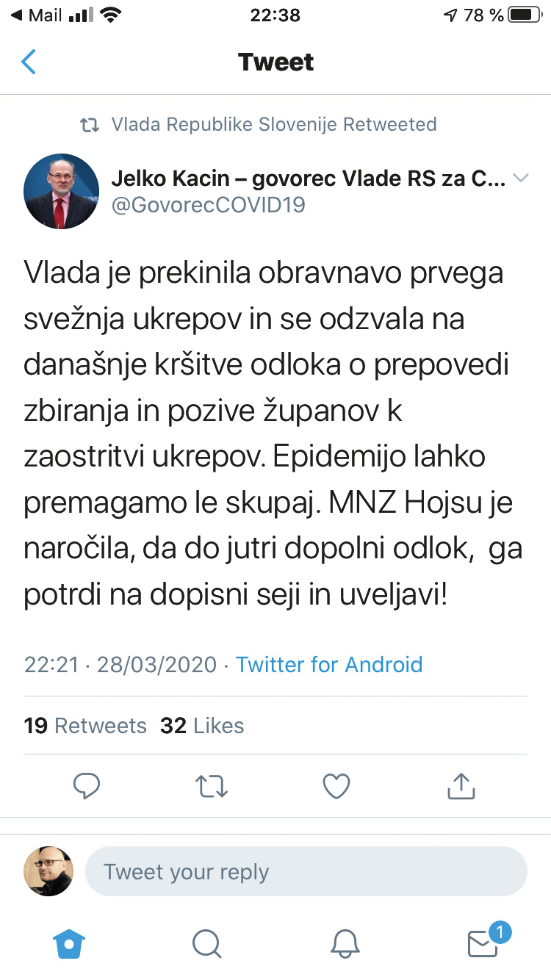The height and width of the screenshot is (980, 551).
Task: Tap the back arrow chevron
Action: [x=29, y=62]
